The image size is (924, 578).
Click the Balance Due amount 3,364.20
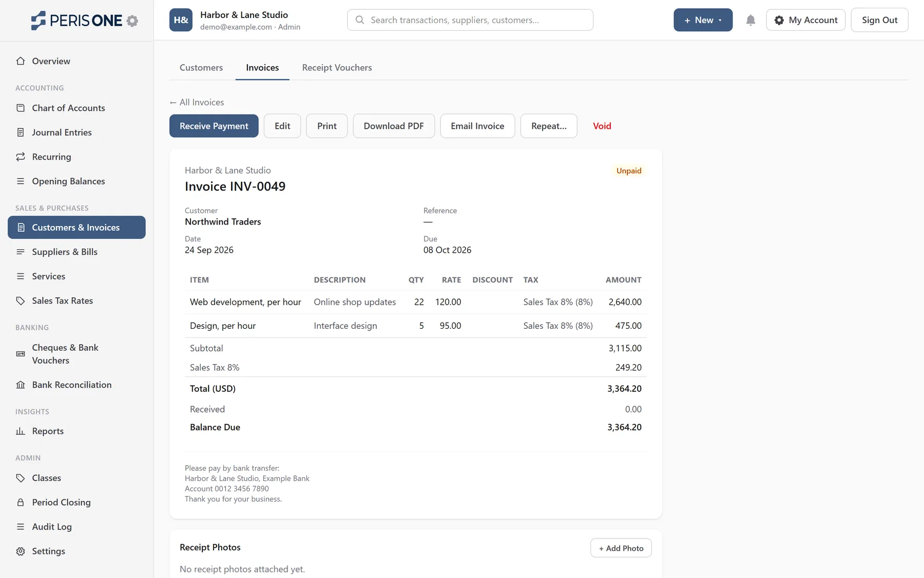624,427
